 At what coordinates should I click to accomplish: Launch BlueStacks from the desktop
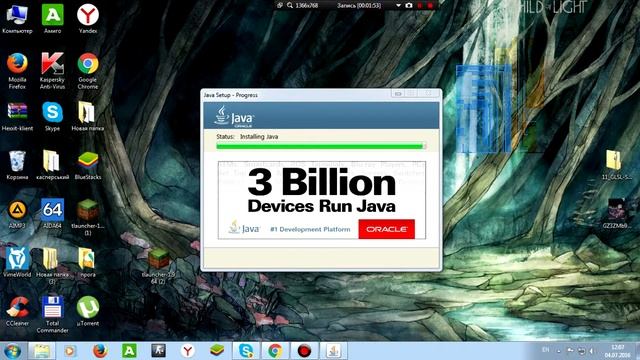[88, 165]
